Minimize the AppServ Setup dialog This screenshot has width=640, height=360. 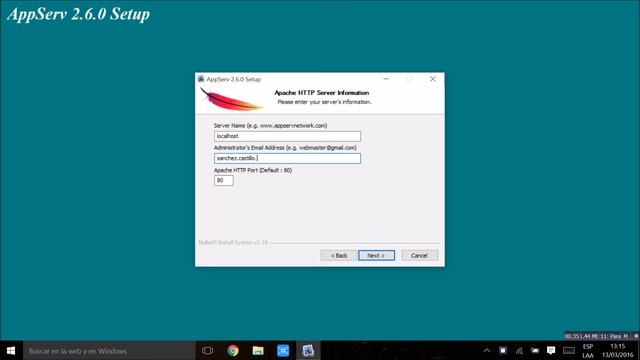pos(386,79)
